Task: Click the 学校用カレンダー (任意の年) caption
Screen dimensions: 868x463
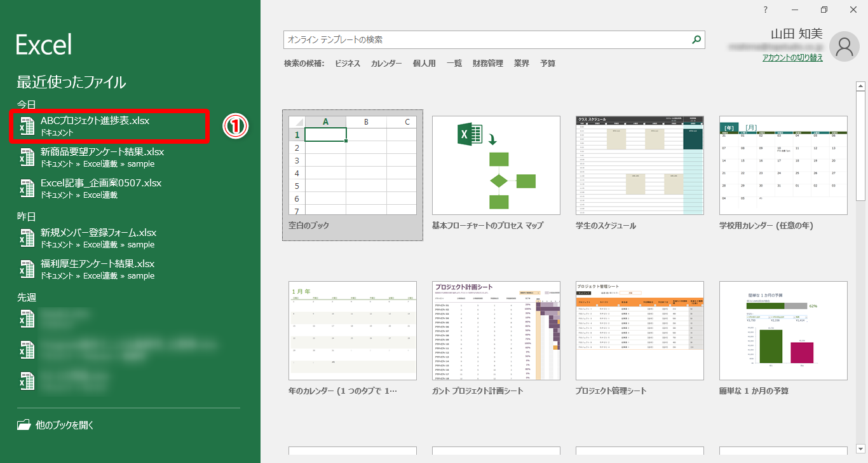Action: point(766,226)
